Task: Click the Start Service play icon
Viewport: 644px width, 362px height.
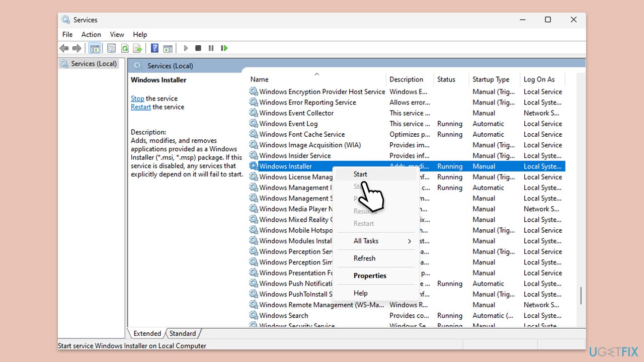Action: [x=186, y=48]
